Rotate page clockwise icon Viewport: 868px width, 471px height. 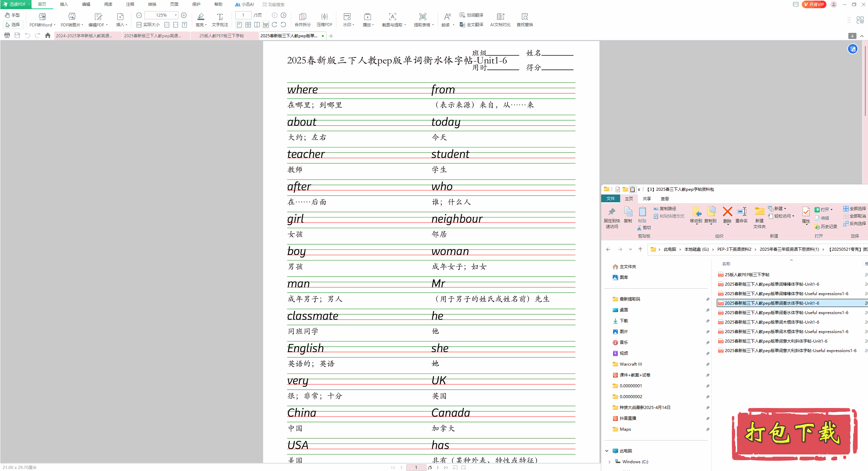[275, 25]
